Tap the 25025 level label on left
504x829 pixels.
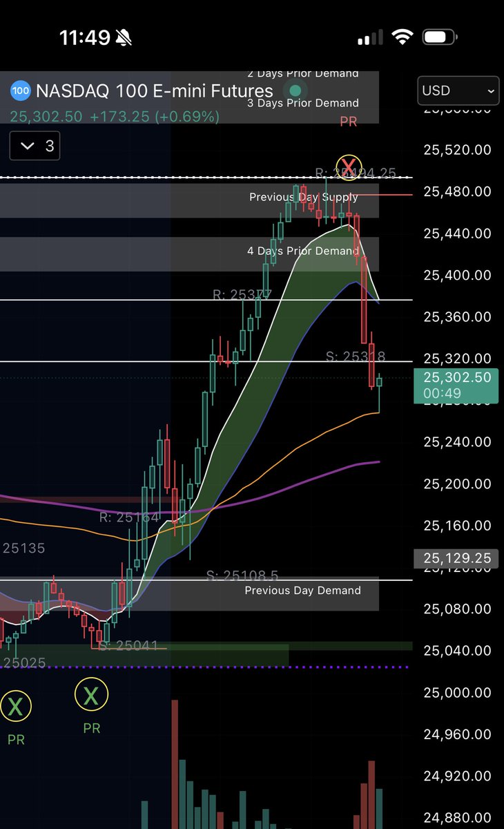23,663
